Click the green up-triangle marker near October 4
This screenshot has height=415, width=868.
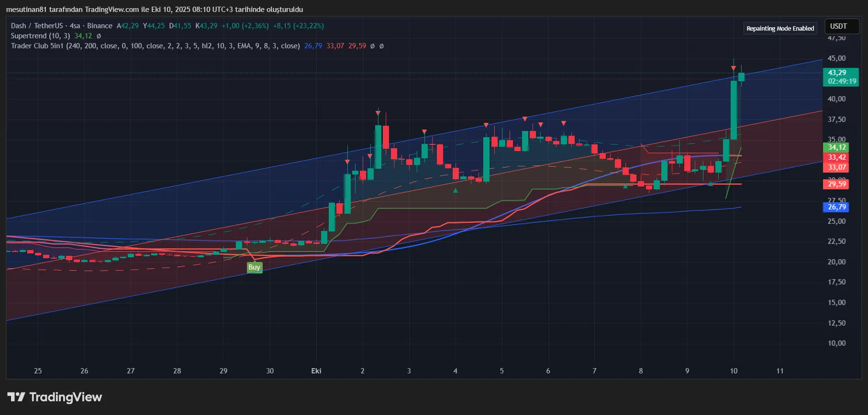click(x=456, y=190)
